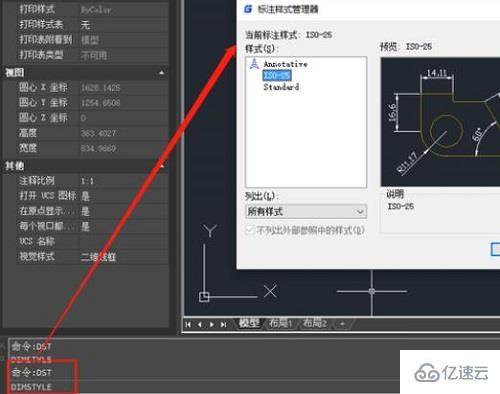
Task: Click the 圆心 Y 坐标 value field
Action: pos(124,103)
